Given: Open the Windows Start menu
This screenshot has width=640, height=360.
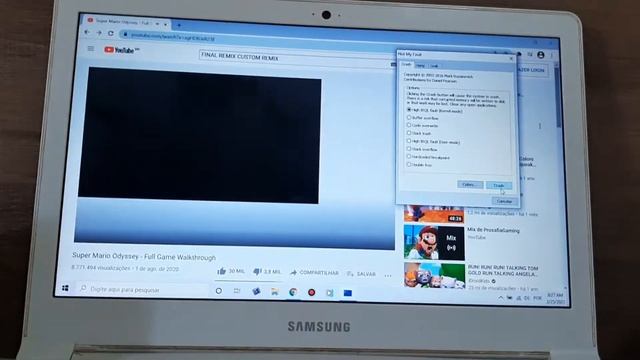Looking at the screenshot, I should [x=65, y=288].
